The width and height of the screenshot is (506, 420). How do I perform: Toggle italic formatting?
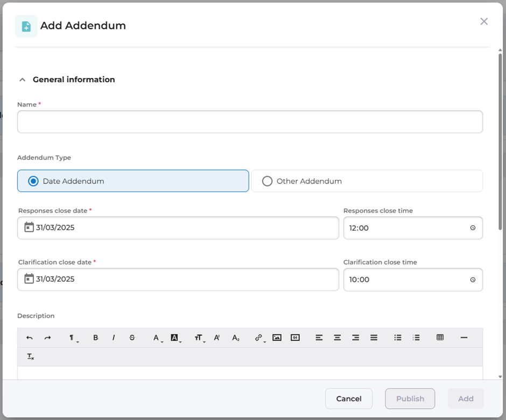click(114, 338)
